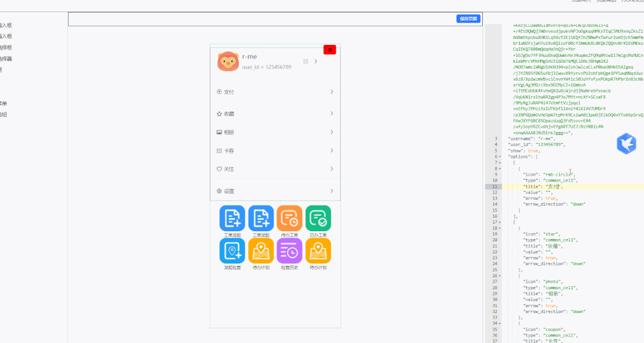Click the 支付 payment yuan circle icon
The height and width of the screenshot is (343, 644).
pos(219,91)
